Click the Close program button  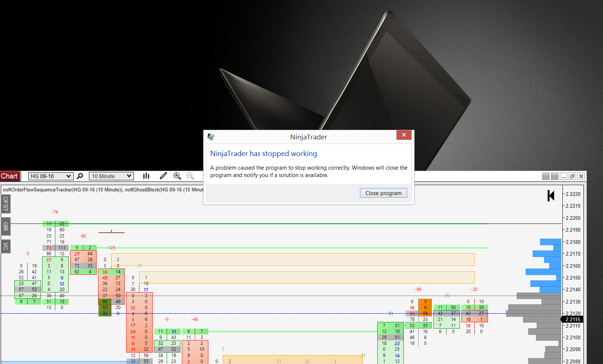384,193
